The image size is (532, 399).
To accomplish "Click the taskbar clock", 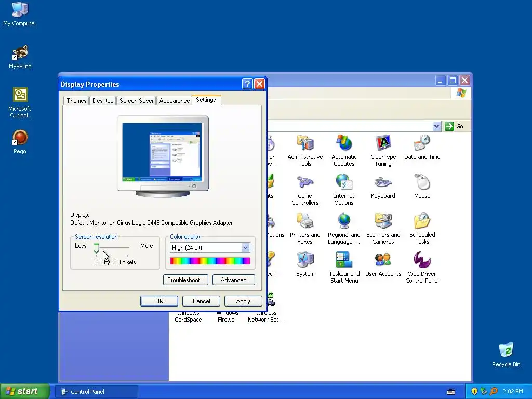I will (512, 391).
